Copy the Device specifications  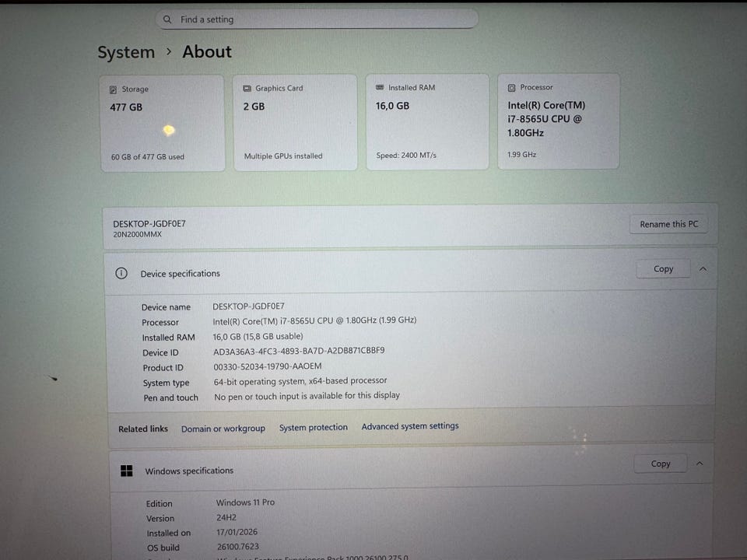tap(663, 269)
